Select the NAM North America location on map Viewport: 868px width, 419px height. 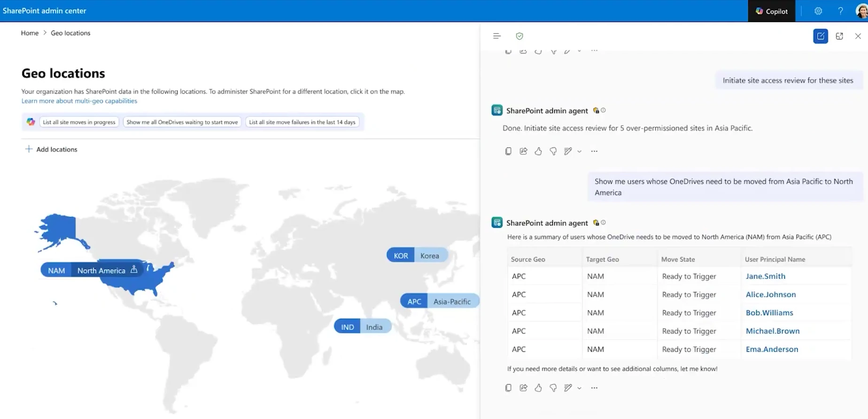point(93,270)
